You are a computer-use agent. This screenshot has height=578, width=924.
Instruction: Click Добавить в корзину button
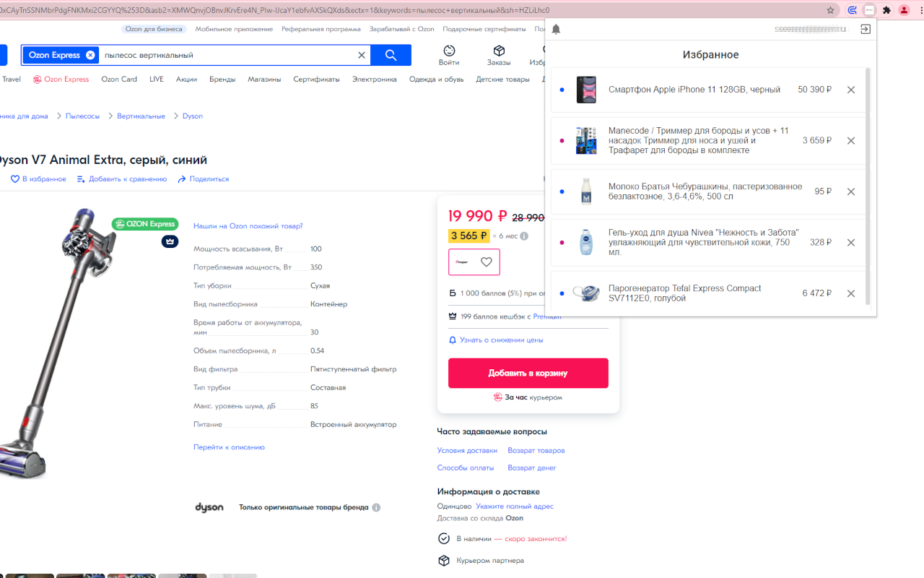[528, 374]
